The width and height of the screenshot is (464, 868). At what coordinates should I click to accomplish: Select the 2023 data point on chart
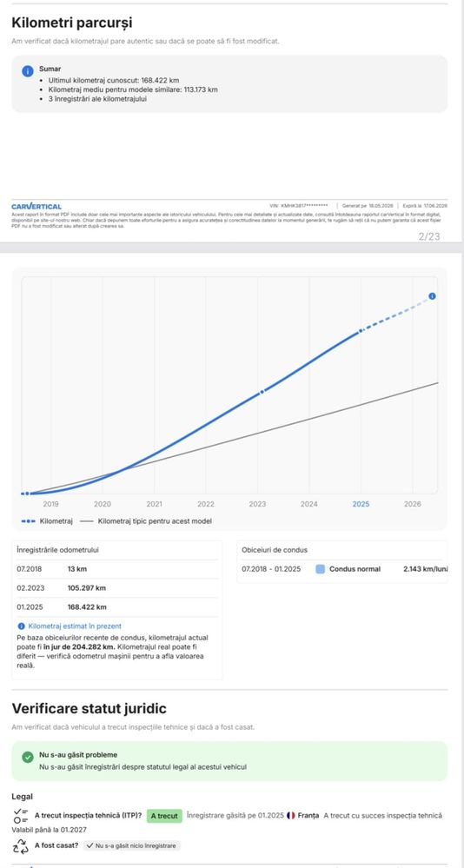(x=262, y=391)
